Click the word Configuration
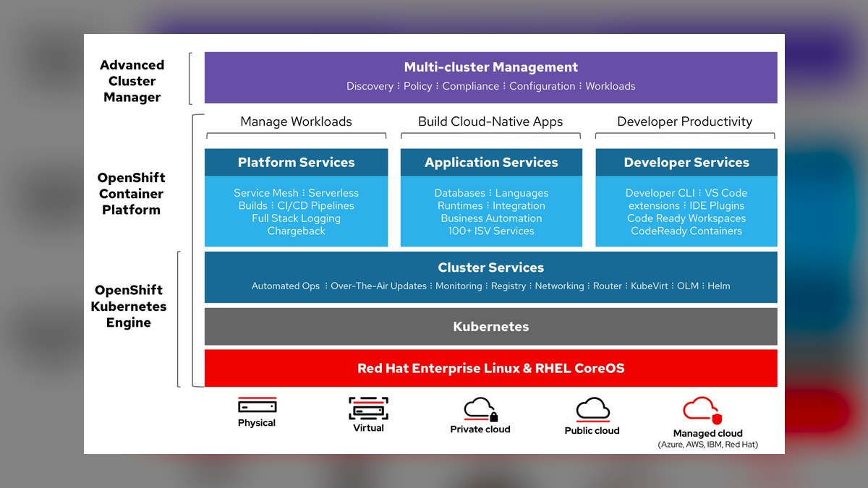The image size is (868, 488). pos(542,86)
